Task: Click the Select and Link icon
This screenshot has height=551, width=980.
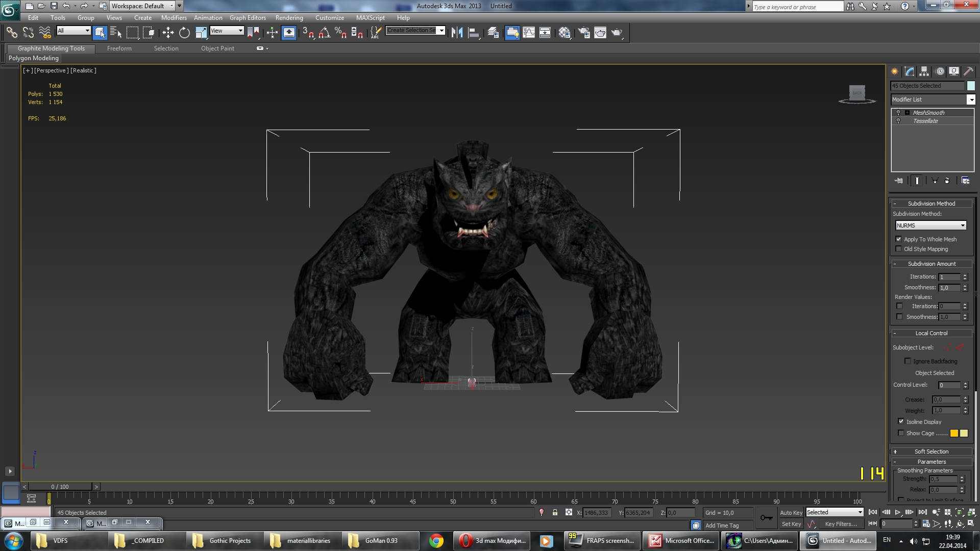Action: [x=11, y=33]
